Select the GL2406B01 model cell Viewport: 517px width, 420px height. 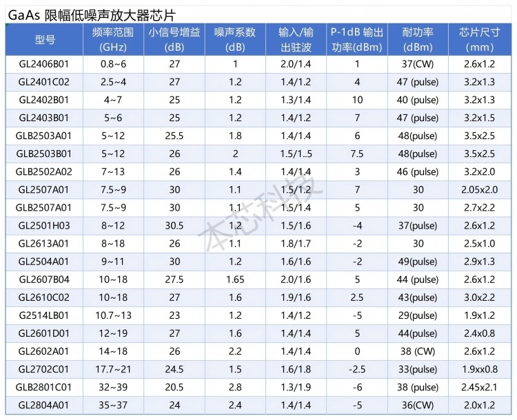coord(44,64)
